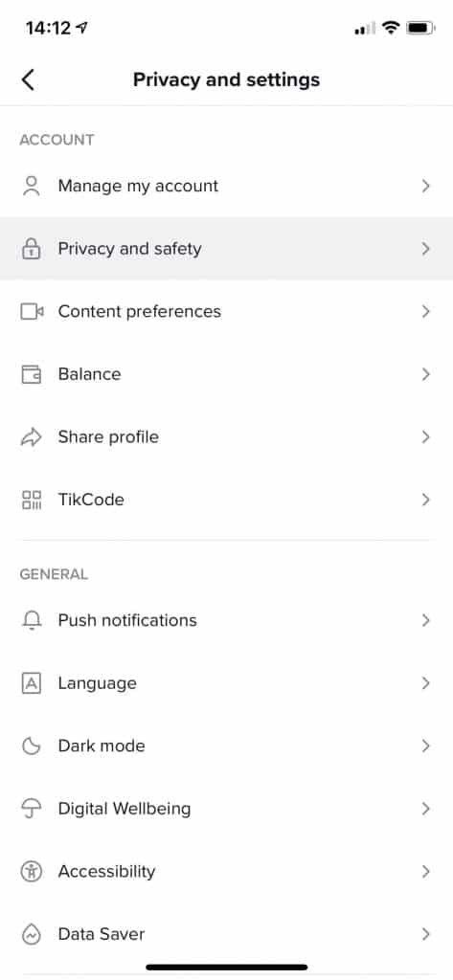Expand Manage my account via its chevron
The width and height of the screenshot is (453, 980).
coord(425,186)
